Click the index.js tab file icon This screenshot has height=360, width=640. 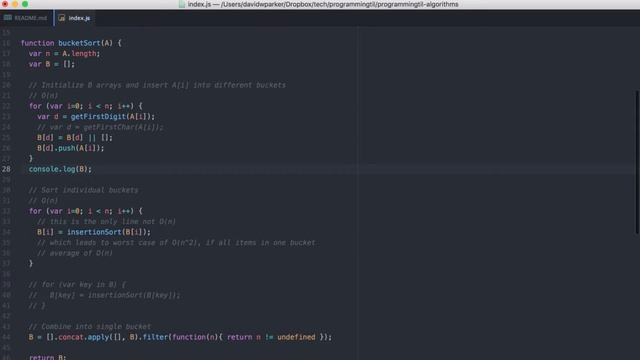click(x=62, y=18)
